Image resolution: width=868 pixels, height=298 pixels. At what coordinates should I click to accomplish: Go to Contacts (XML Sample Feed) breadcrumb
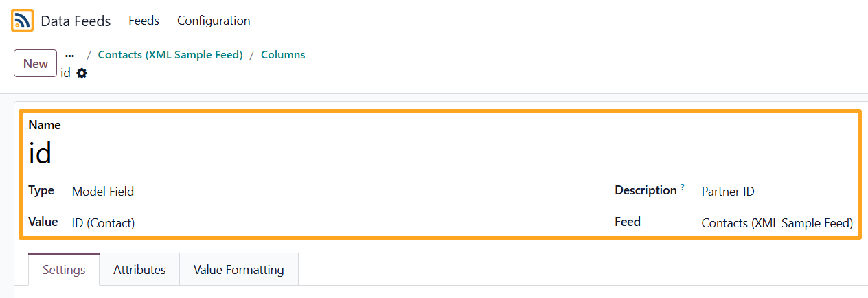click(170, 55)
